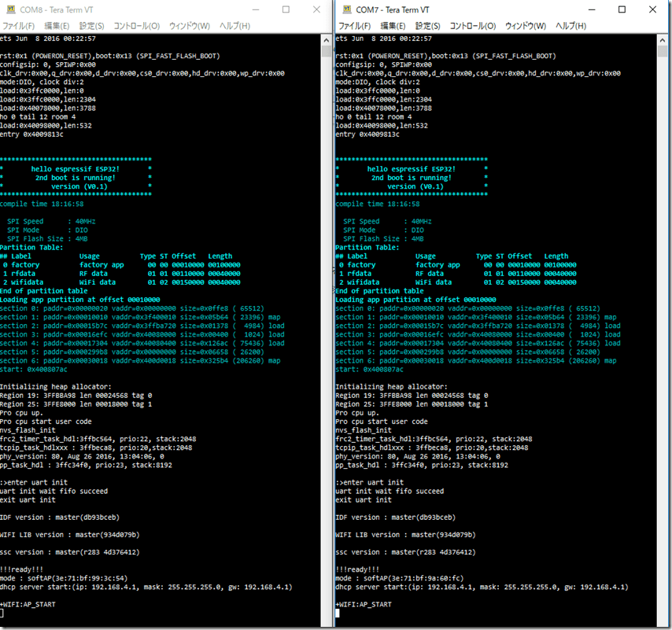Click the COM8 vertical scrollbar thumb
Image resolution: width=672 pixels, height=630 pixels.
pyautogui.click(x=327, y=51)
